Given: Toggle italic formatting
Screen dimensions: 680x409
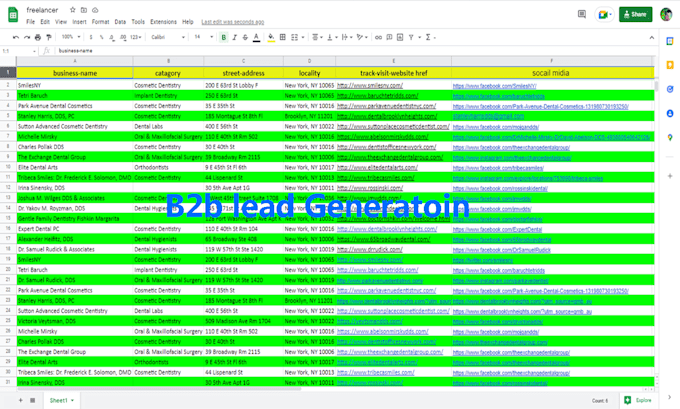Looking at the screenshot, I should 235,37.
